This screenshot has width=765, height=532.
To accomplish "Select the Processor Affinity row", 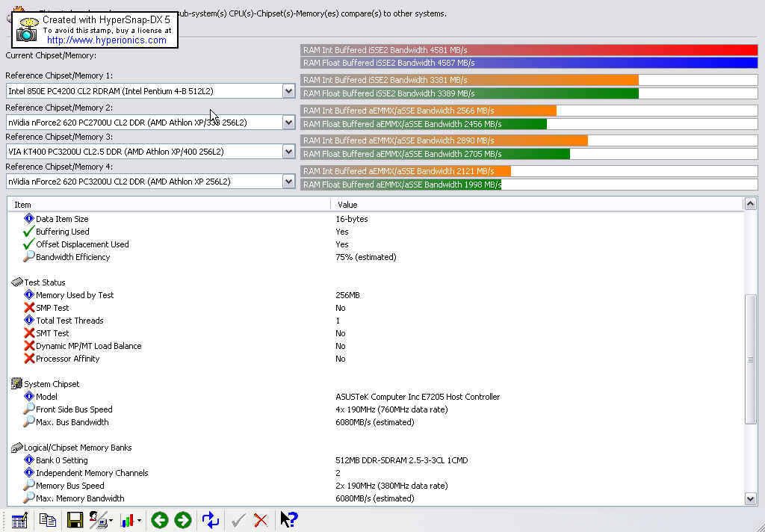I will point(376,359).
